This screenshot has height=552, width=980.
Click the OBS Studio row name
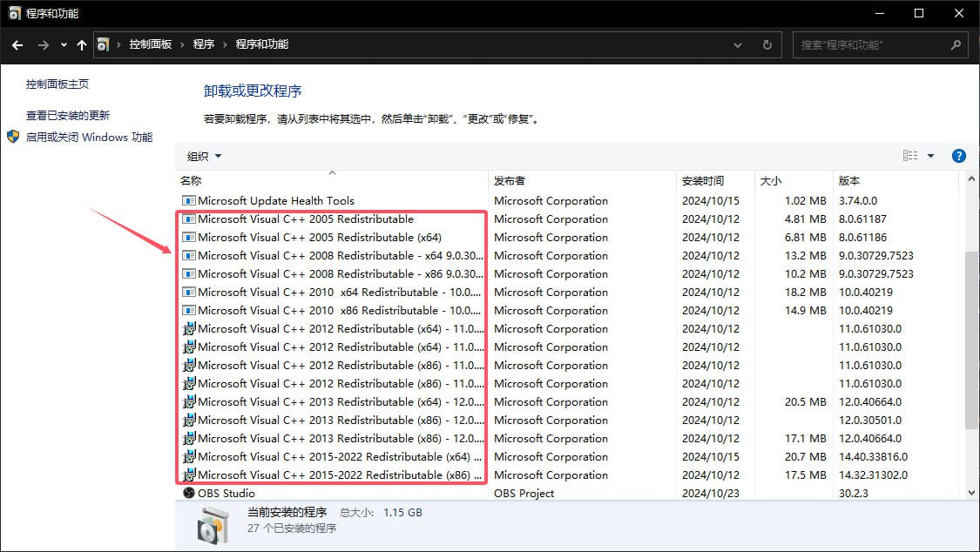226,494
